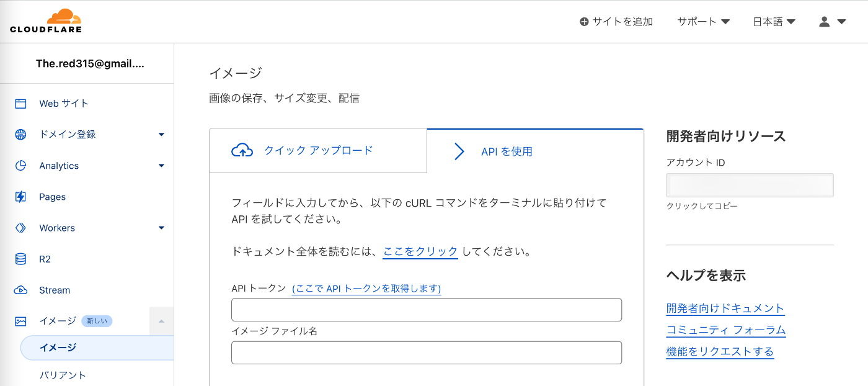Click the user profile icon in header
The image size is (868, 386).
point(824,22)
